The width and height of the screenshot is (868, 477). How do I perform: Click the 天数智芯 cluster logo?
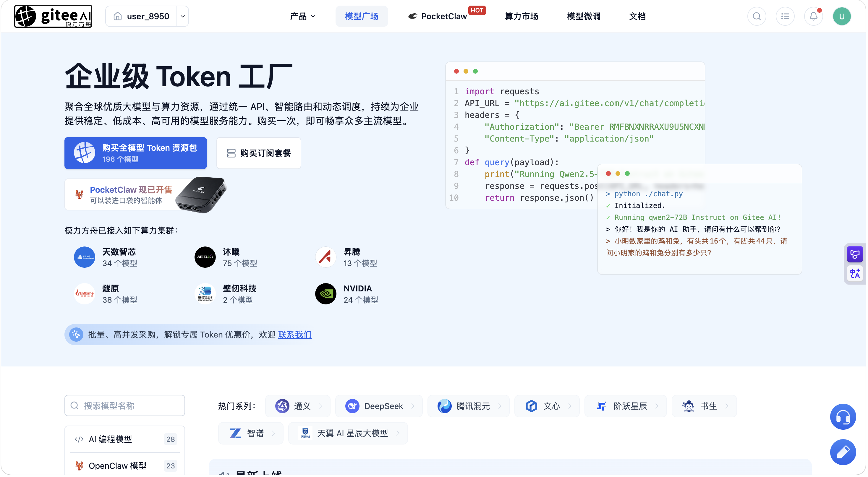tap(84, 257)
